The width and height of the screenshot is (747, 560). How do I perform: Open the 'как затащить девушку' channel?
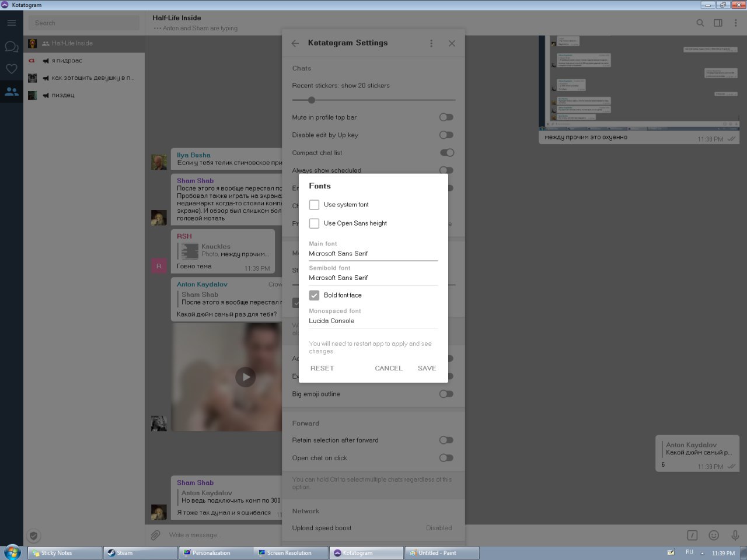point(84,78)
